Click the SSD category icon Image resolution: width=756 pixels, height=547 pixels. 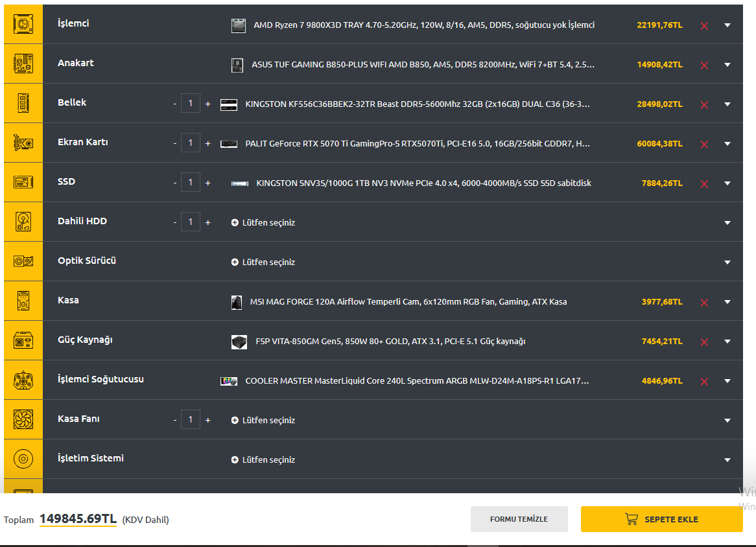[x=23, y=182]
